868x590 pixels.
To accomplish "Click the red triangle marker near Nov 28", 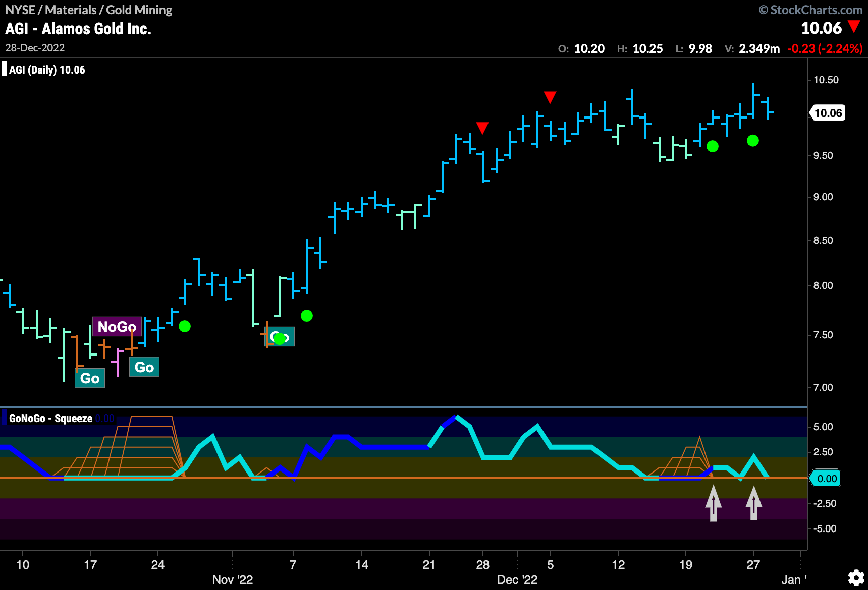I will coord(482,128).
